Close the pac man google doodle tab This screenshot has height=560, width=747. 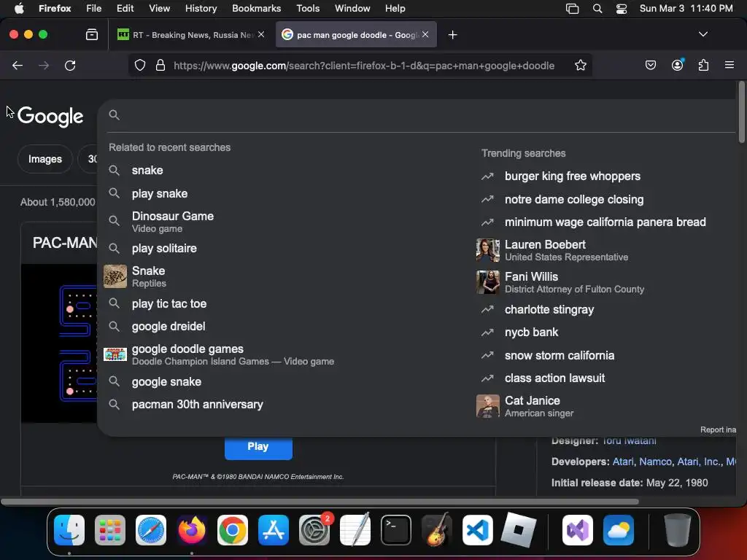coord(425,34)
